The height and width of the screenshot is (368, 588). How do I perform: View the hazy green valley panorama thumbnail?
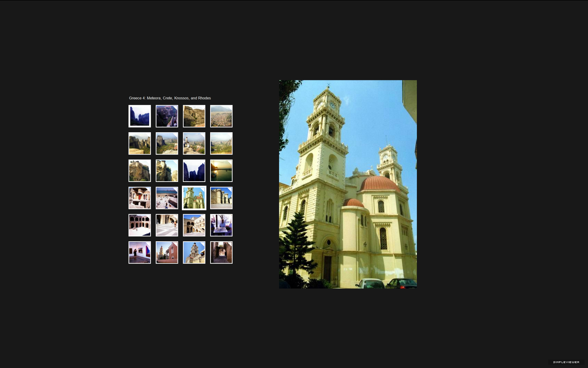221,143
